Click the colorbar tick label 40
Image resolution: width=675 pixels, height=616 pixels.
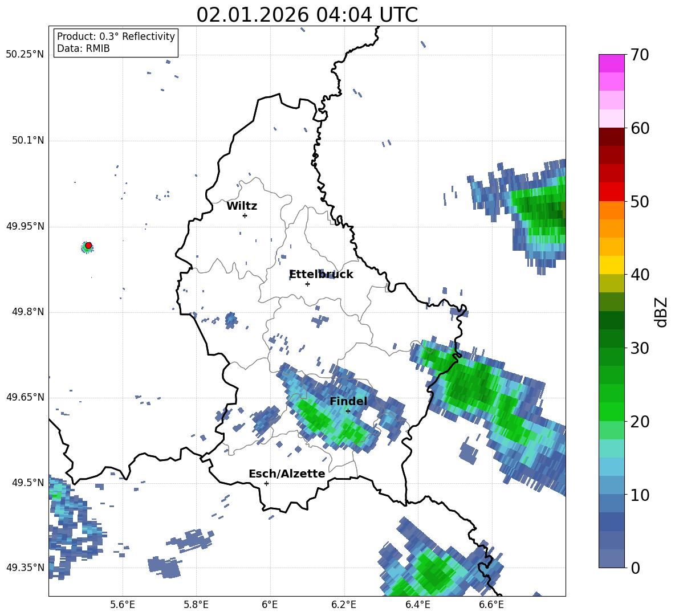[640, 275]
